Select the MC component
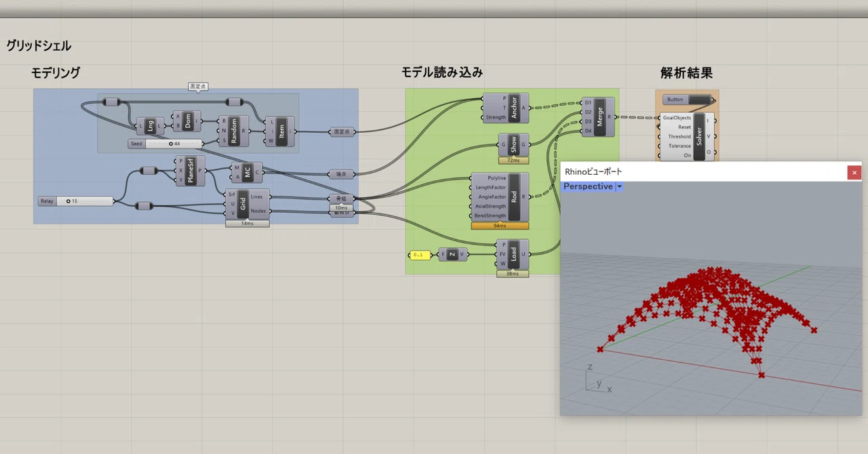868x454 pixels. coord(247,172)
